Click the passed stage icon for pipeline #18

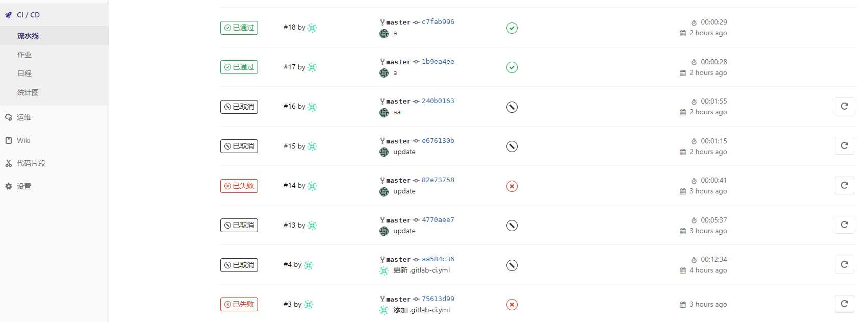pos(512,28)
